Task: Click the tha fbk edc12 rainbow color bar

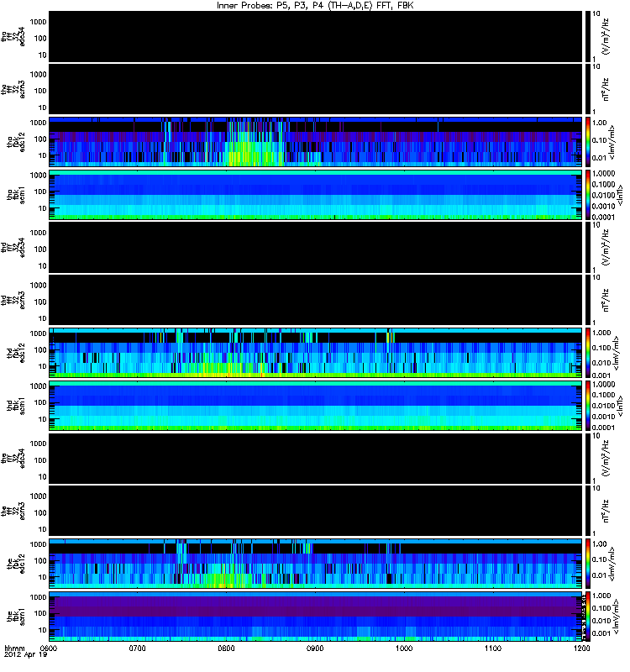Action: click(587, 142)
